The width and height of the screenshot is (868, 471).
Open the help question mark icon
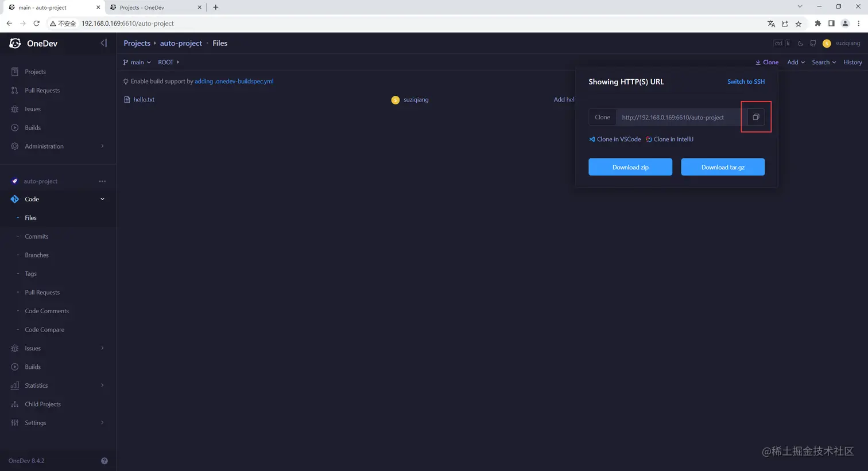tap(104, 461)
